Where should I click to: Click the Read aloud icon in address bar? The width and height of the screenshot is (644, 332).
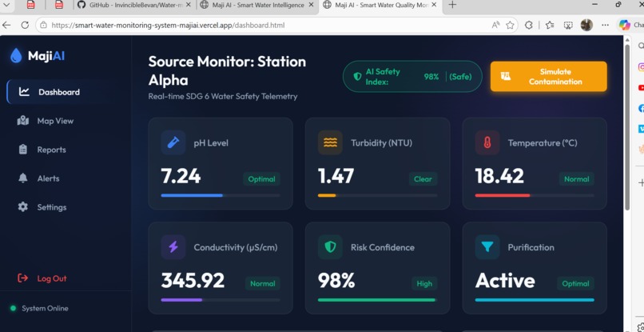pos(495,25)
